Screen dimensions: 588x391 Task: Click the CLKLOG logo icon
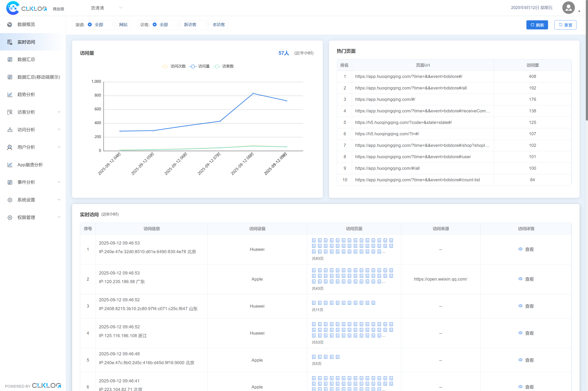pos(13,8)
